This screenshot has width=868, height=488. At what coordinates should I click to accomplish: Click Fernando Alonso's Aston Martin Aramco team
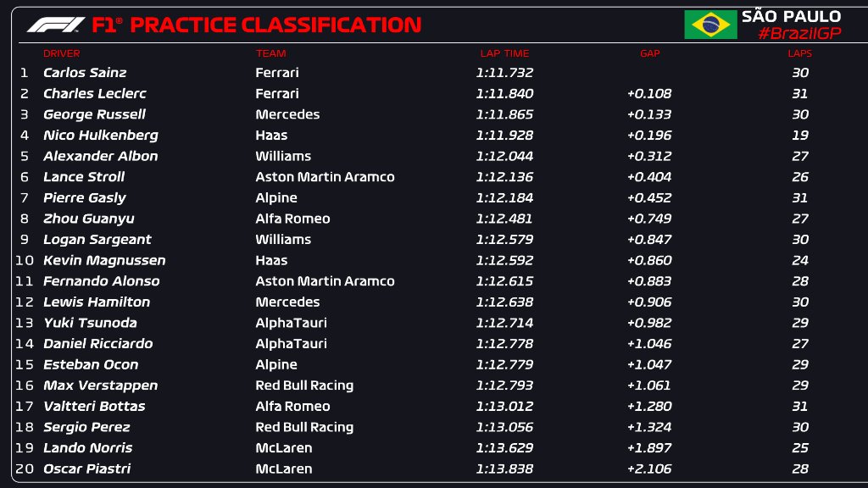tap(325, 281)
